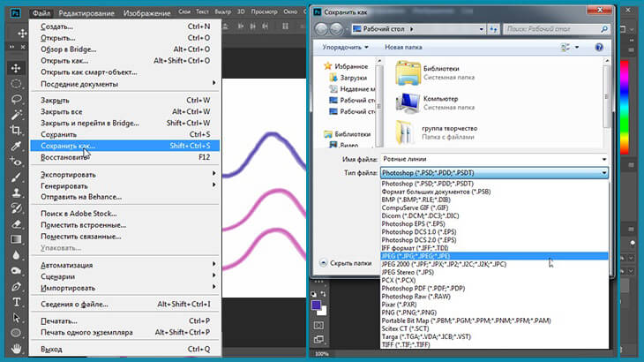Toggle Quick Mask mode icon
The height and width of the screenshot is (362, 644).
[318, 325]
